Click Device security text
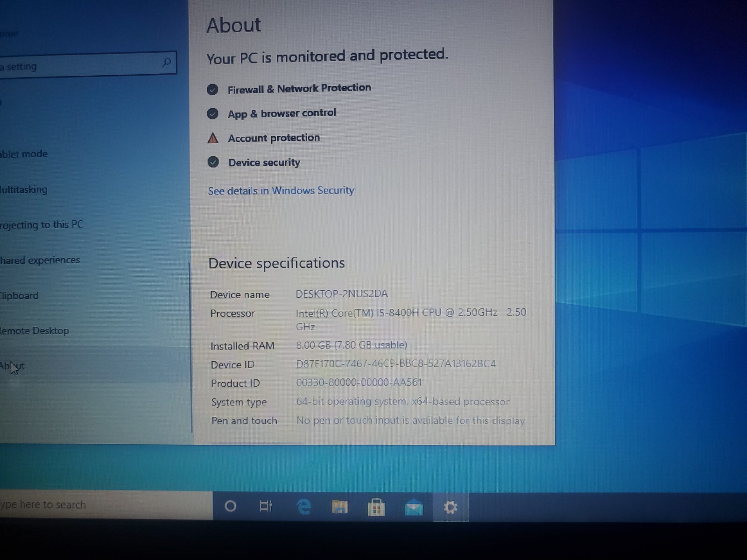Image resolution: width=747 pixels, height=560 pixels. (x=264, y=162)
